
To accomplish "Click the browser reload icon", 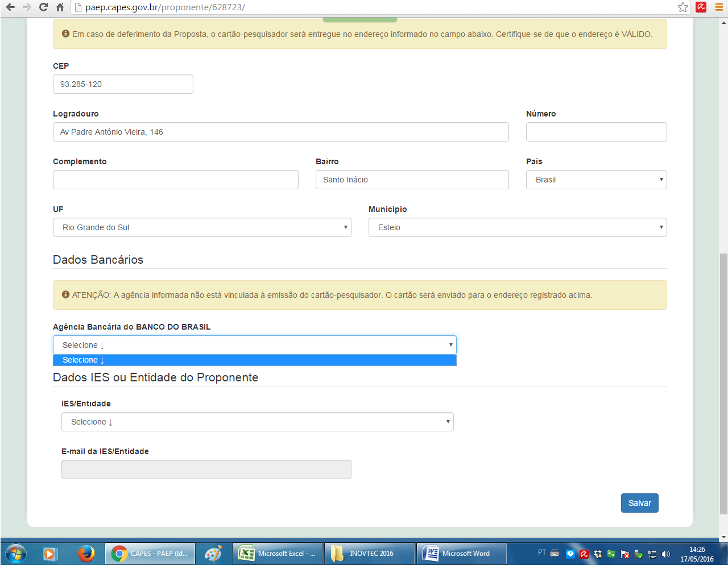I will tap(43, 7).
